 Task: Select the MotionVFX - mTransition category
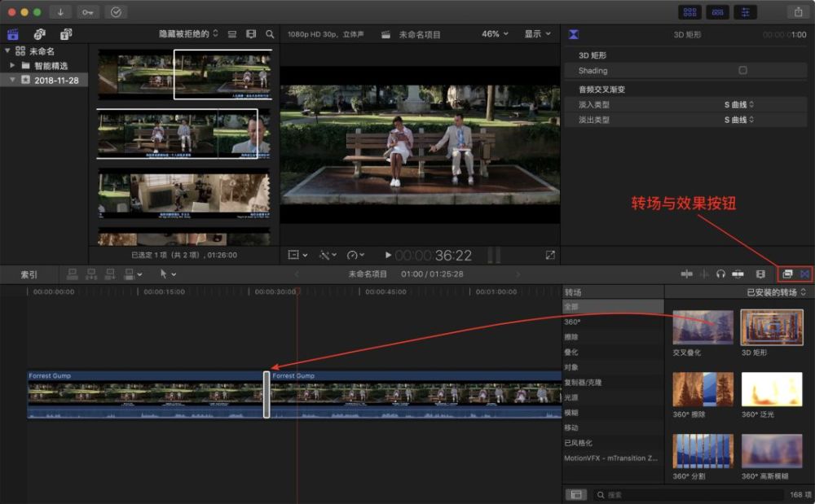coord(613,458)
